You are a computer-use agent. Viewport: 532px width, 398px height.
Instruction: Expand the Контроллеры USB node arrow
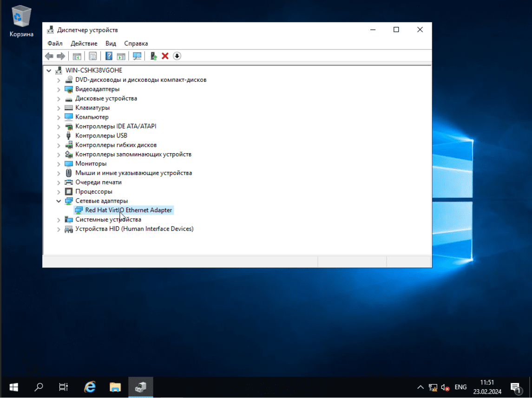point(59,136)
